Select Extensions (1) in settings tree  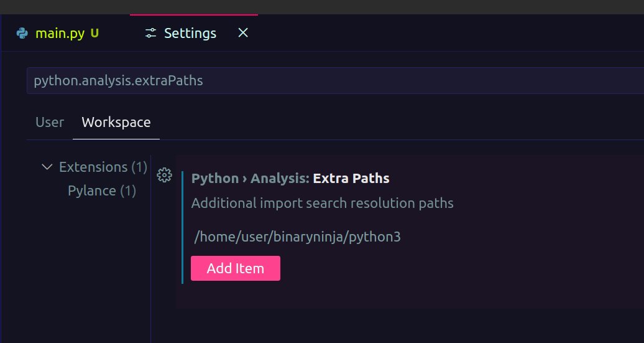tap(103, 167)
